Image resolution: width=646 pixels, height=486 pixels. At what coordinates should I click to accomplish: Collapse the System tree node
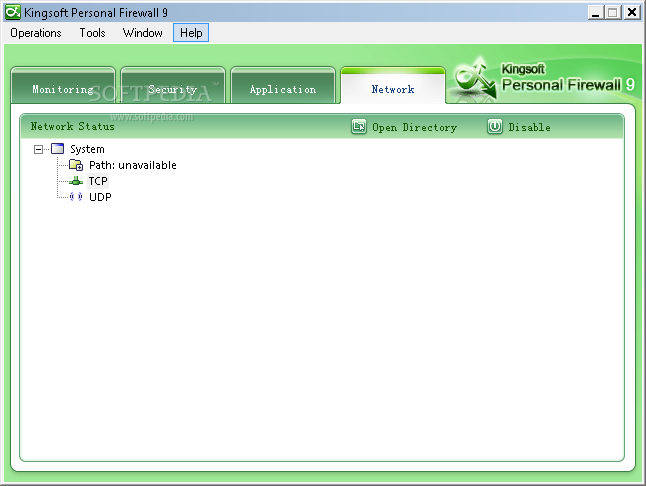tap(38, 149)
